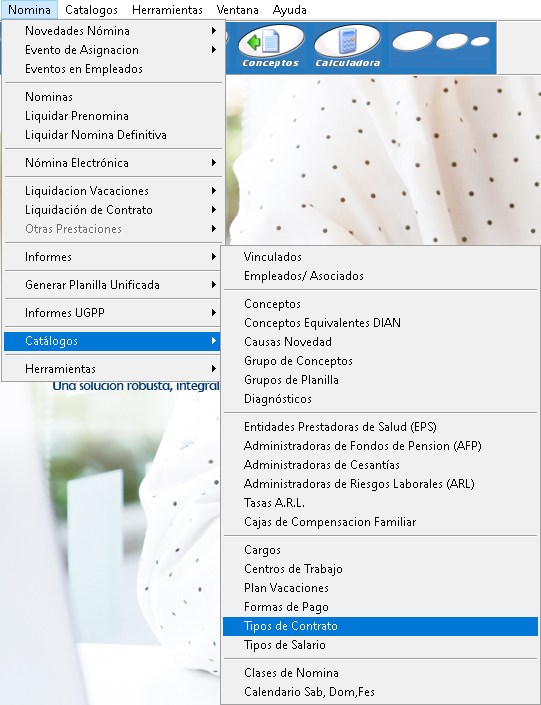
Task: Open the Herramientas menu in menu bar
Action: coord(167,10)
